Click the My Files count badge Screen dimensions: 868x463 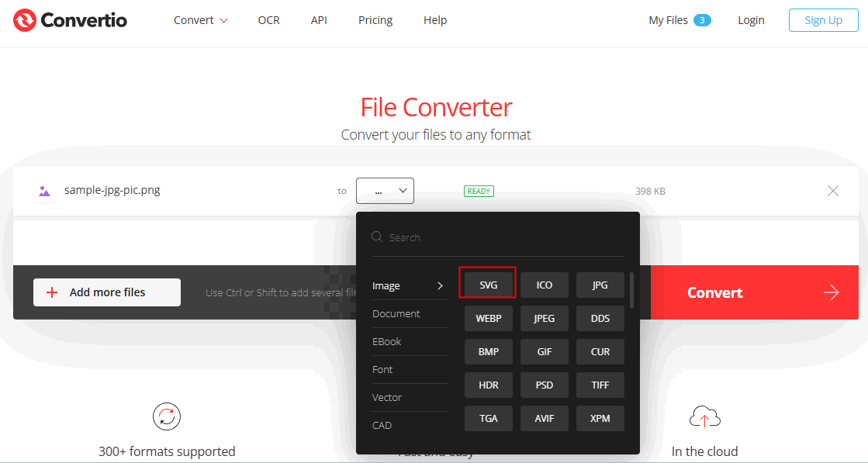coord(702,20)
